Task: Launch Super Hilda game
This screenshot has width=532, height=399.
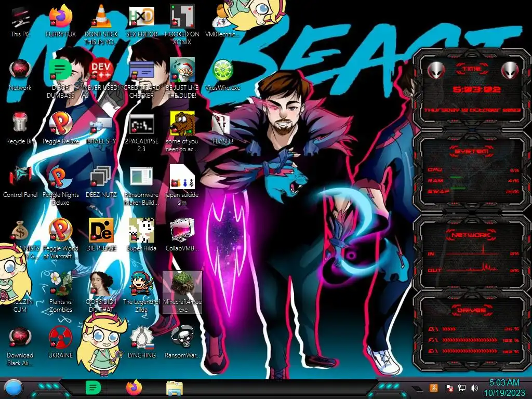Action: click(x=141, y=235)
